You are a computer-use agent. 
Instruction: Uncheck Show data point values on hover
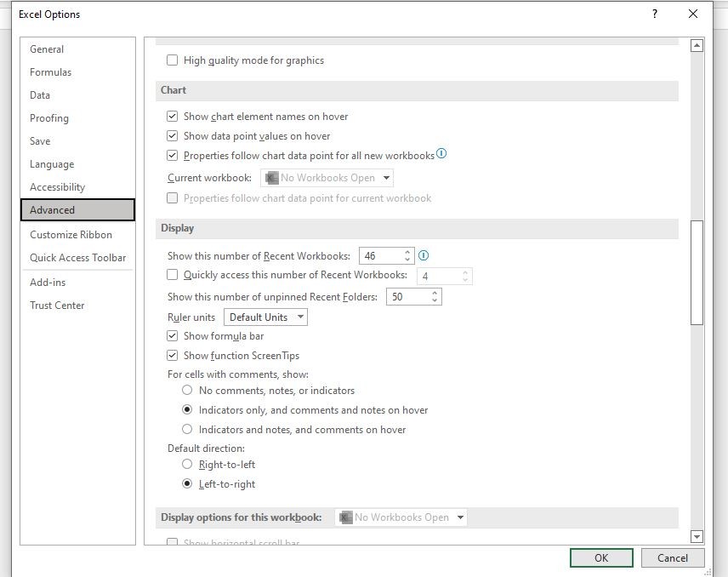pyautogui.click(x=173, y=135)
